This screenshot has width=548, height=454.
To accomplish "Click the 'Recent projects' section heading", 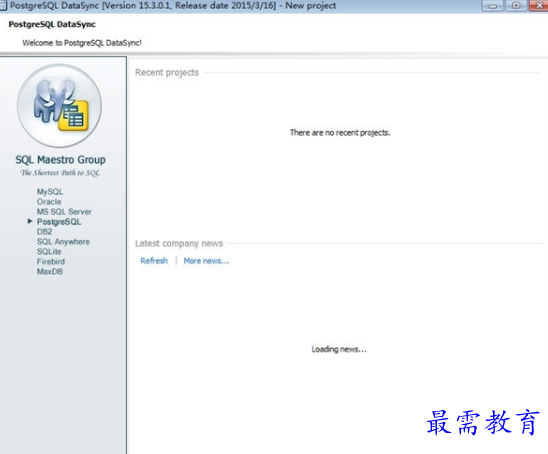I will click(167, 72).
